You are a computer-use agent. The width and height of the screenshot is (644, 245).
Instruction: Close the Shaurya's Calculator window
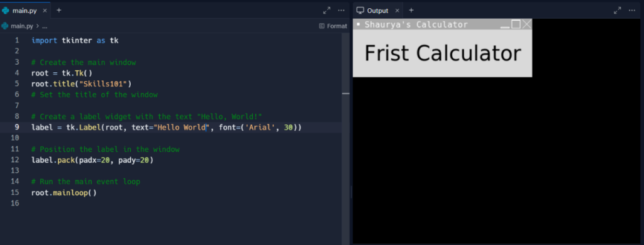[526, 24]
